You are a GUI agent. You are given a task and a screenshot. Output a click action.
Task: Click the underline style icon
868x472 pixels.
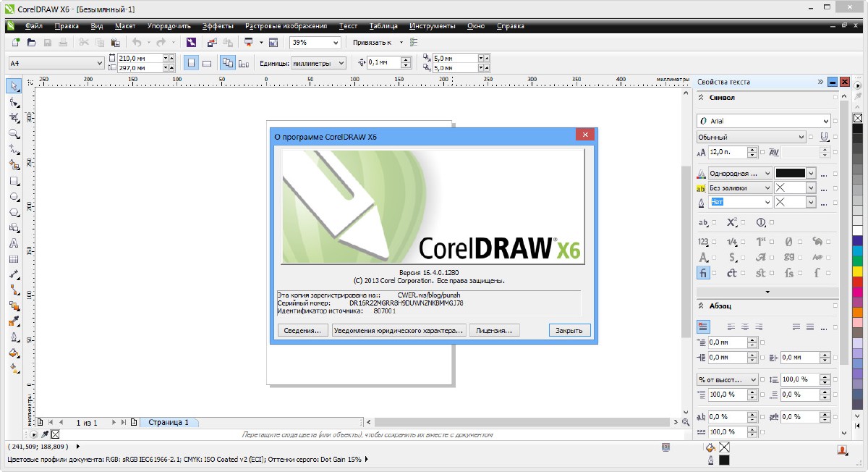(824, 137)
